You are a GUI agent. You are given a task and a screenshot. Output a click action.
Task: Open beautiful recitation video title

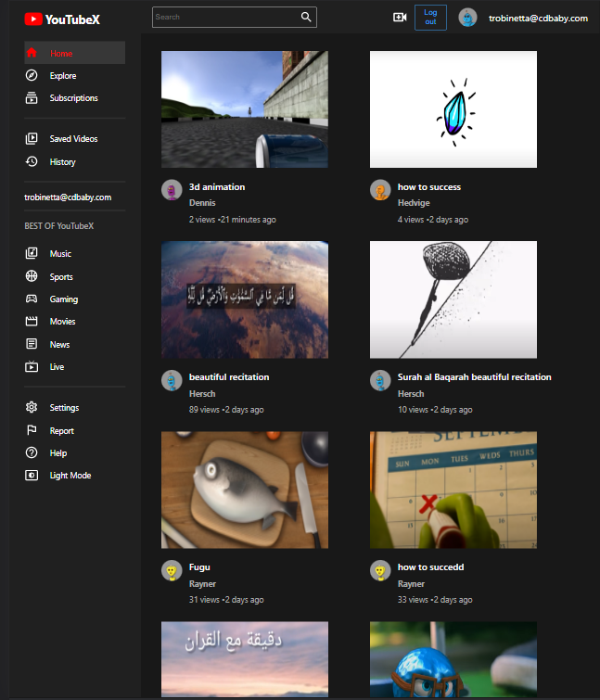coord(229,377)
